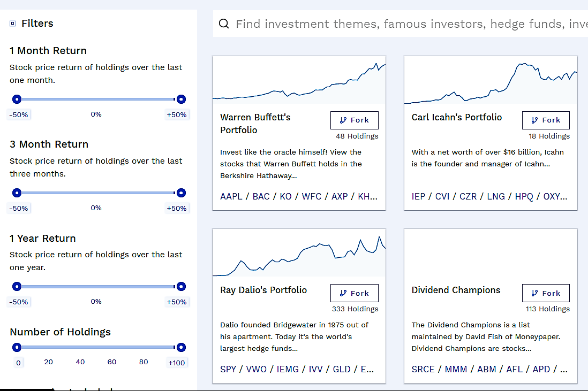The image size is (588, 391).
Task: Fork the Dividend Champions portfolio
Action: coord(546,293)
